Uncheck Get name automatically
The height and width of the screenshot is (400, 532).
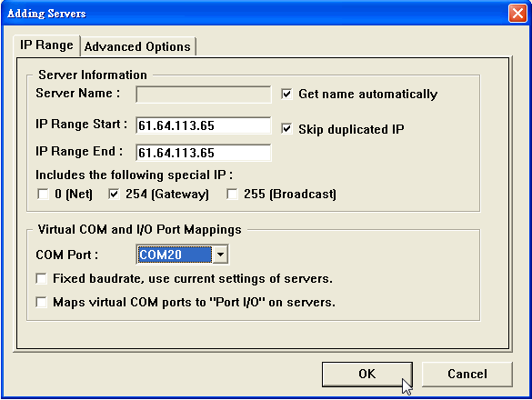tap(286, 94)
